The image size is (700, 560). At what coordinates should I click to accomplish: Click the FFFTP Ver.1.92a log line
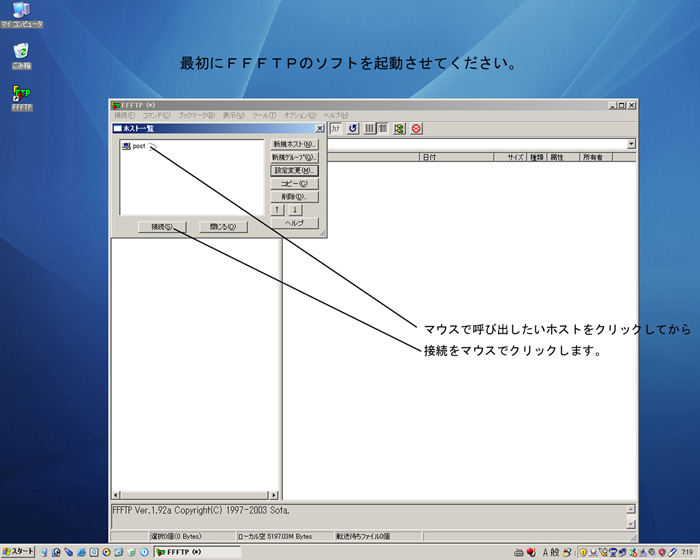[201, 510]
